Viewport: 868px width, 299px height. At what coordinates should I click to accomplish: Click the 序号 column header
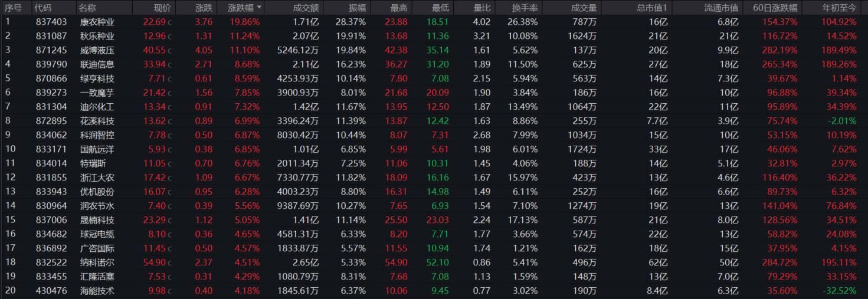[x=14, y=8]
